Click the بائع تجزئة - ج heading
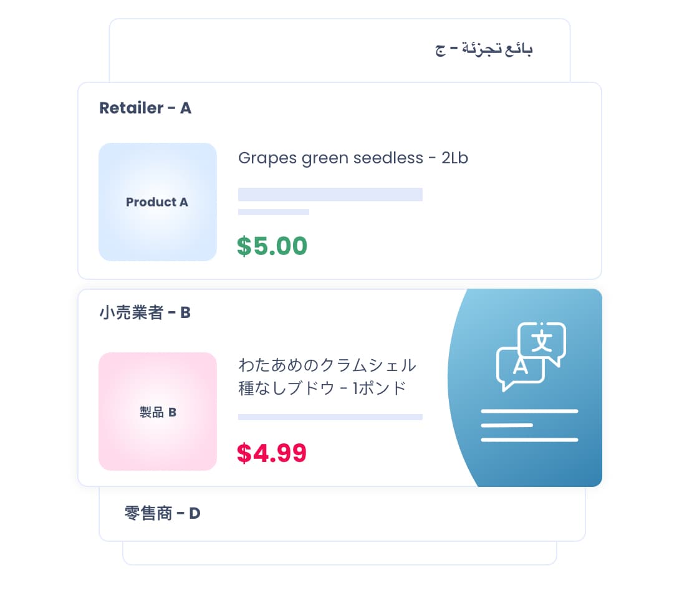Image resolution: width=697 pixels, height=616 pixels. coord(484,50)
